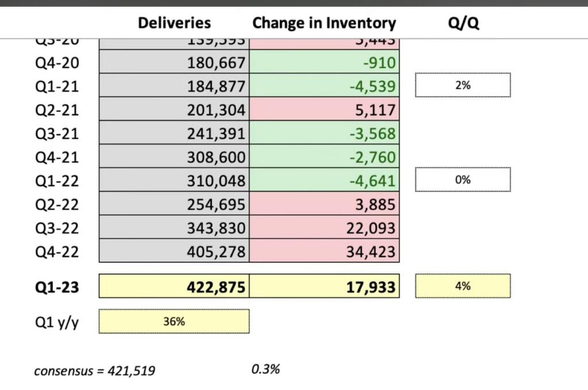Click the Q4-20 row label

pyautogui.click(x=57, y=63)
